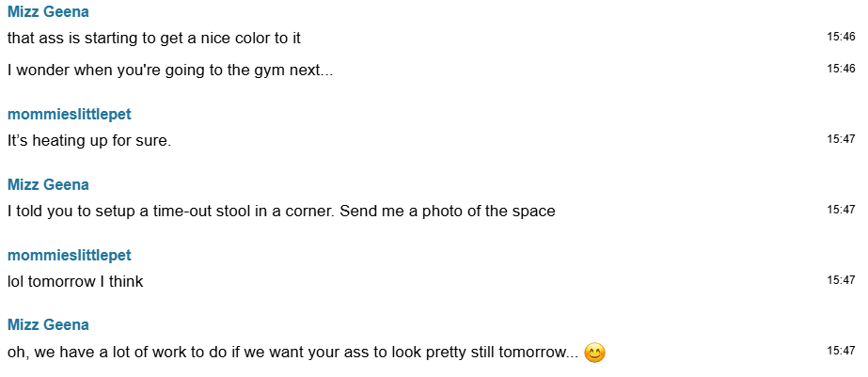This screenshot has height=377, width=868.
Task: Click the 15:46 timestamp on the first message
Action: coord(841,37)
